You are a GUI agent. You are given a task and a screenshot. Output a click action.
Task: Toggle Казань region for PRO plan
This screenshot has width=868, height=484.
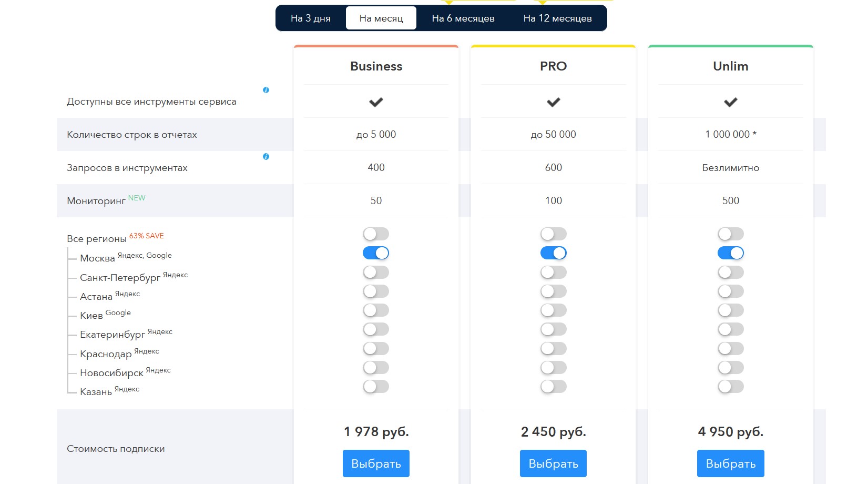pos(553,387)
